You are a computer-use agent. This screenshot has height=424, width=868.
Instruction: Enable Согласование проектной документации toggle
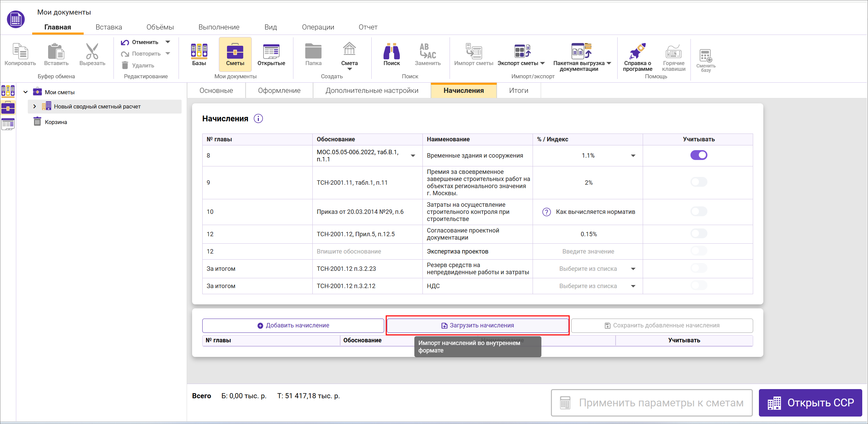pos(699,234)
